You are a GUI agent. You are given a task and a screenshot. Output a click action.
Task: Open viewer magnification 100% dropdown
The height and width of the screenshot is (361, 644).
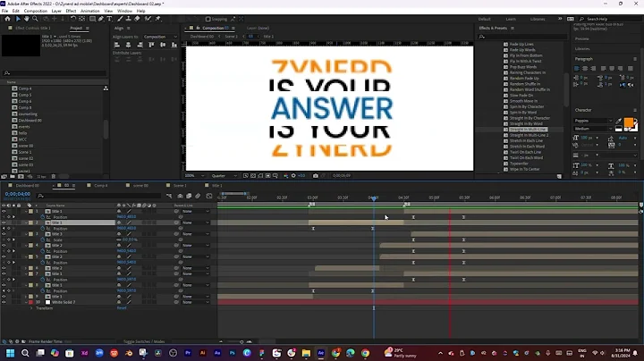tap(195, 175)
